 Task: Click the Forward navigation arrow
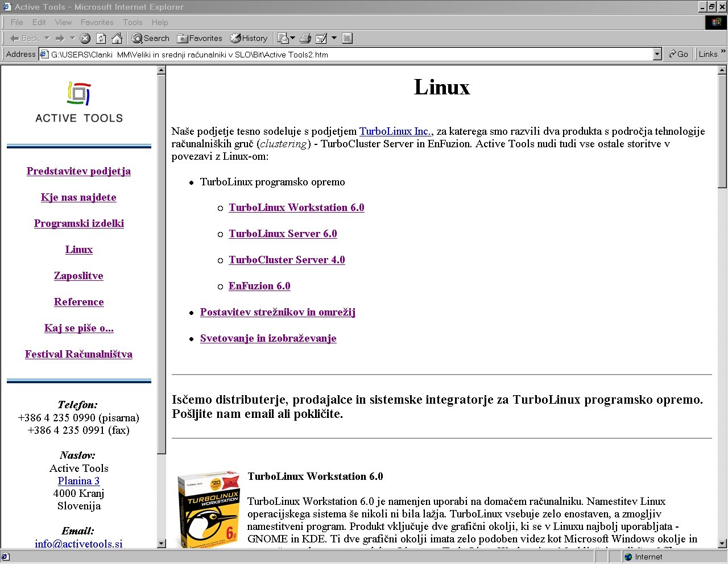pos(60,38)
